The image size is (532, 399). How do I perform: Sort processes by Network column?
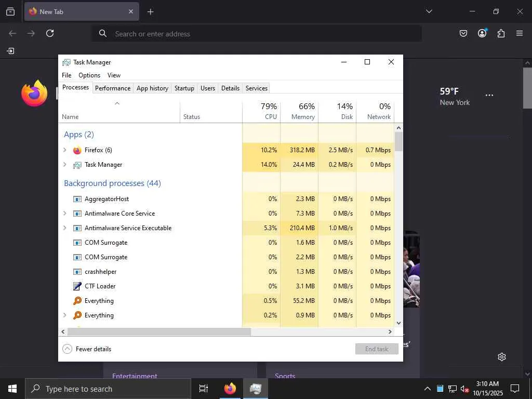pyautogui.click(x=375, y=111)
